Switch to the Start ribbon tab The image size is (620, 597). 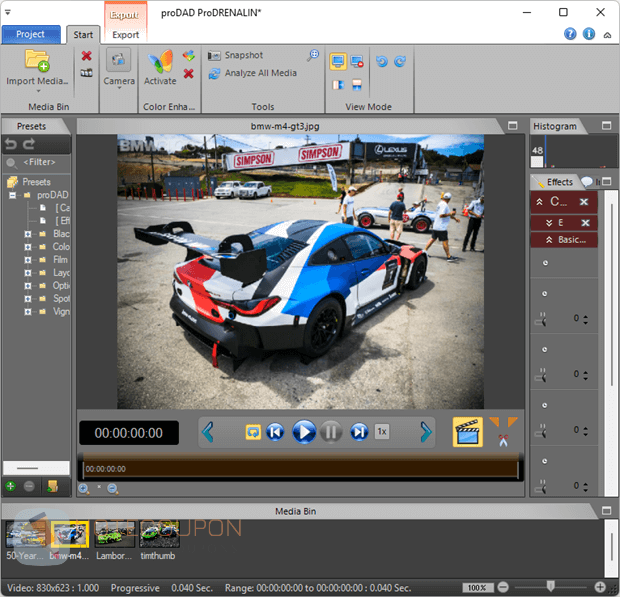tap(83, 35)
